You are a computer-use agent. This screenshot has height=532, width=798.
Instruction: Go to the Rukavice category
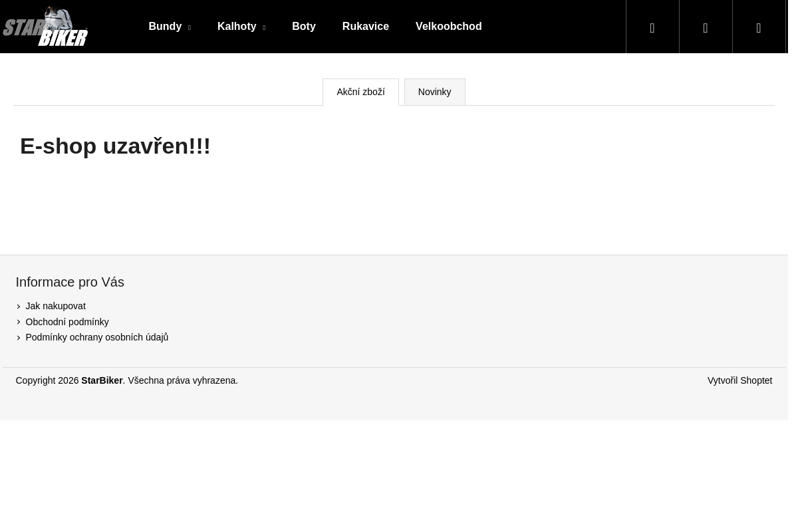[x=365, y=27]
